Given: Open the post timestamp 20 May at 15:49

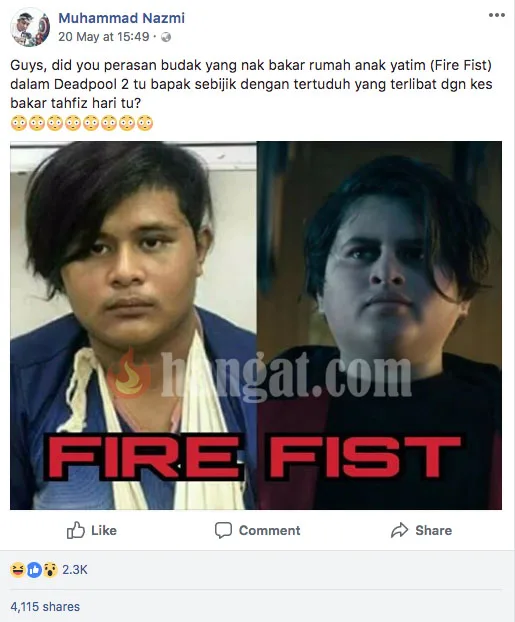Looking at the screenshot, I should 104,37.
